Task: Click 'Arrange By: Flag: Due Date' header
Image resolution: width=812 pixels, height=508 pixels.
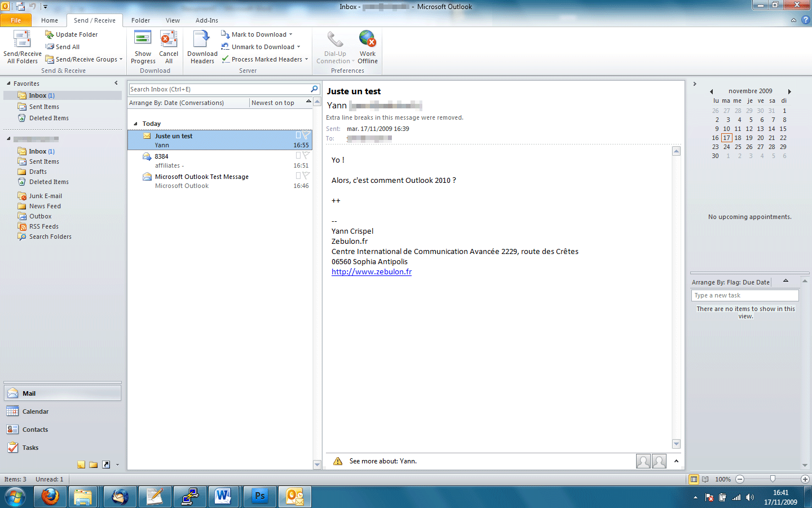Action: coord(731,282)
